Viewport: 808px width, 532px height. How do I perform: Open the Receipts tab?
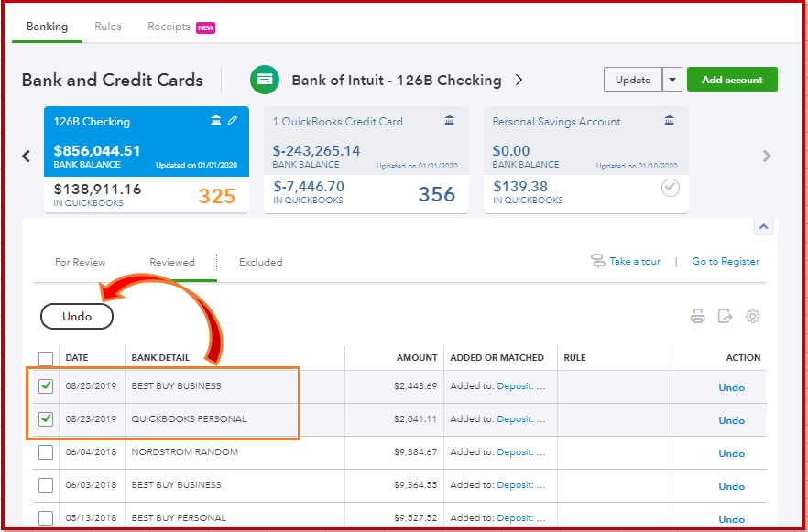[169, 27]
